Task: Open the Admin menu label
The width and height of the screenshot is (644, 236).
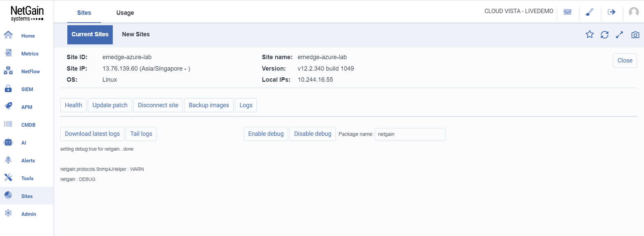Action: [x=29, y=214]
